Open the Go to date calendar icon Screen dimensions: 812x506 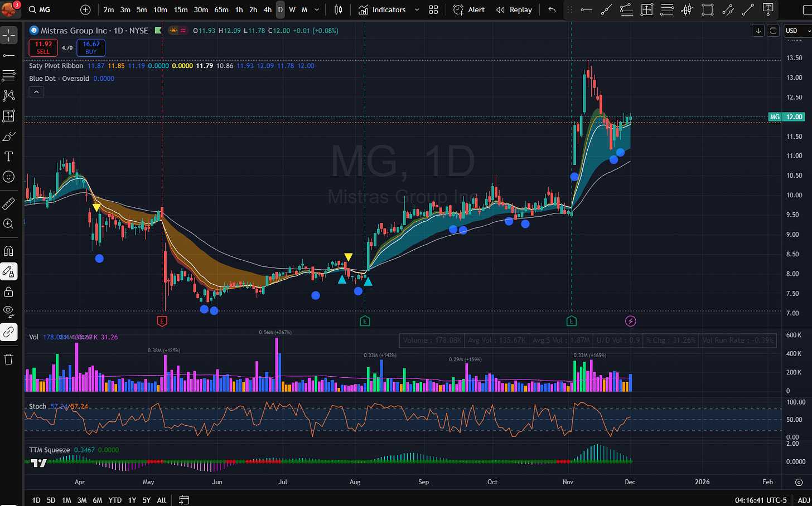pos(184,500)
